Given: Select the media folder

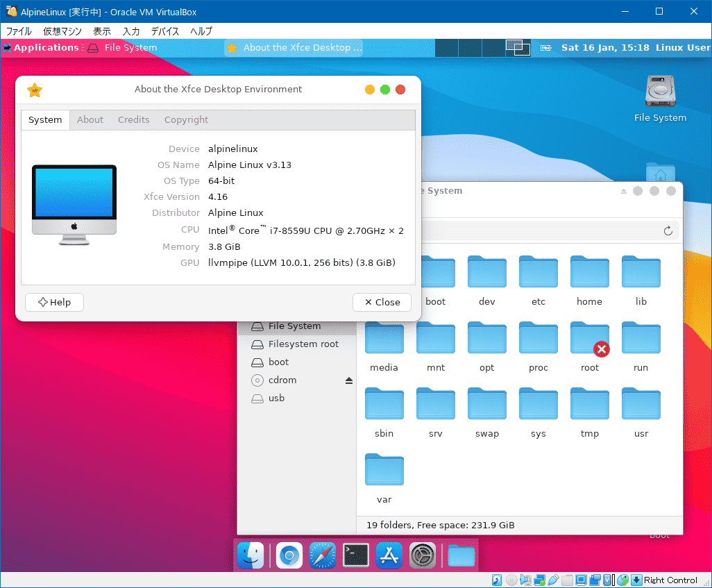Looking at the screenshot, I should pos(384,347).
